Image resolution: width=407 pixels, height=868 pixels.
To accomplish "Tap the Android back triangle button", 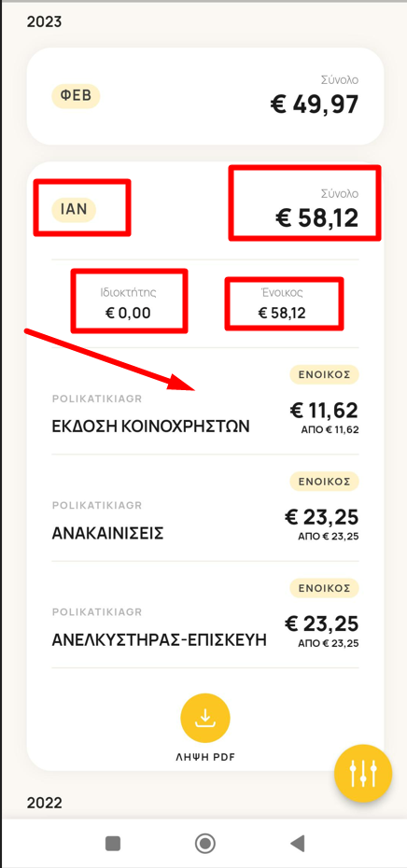I will pos(298,843).
